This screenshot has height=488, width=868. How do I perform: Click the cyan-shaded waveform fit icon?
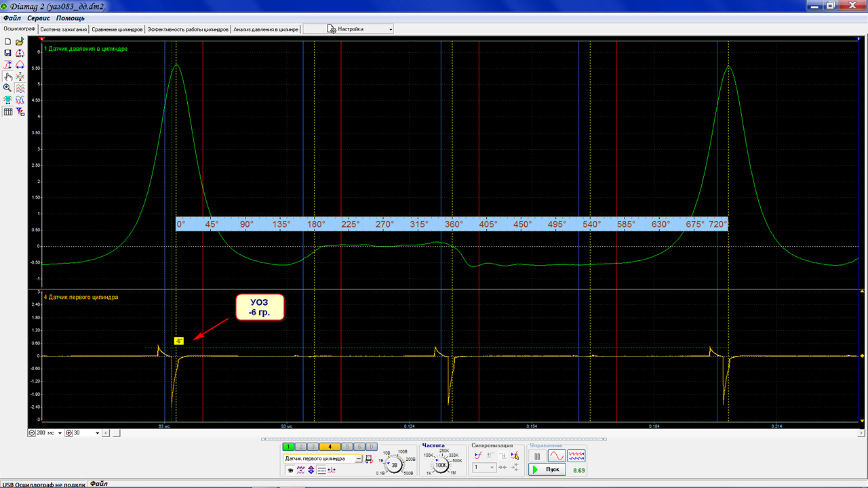[x=7, y=100]
